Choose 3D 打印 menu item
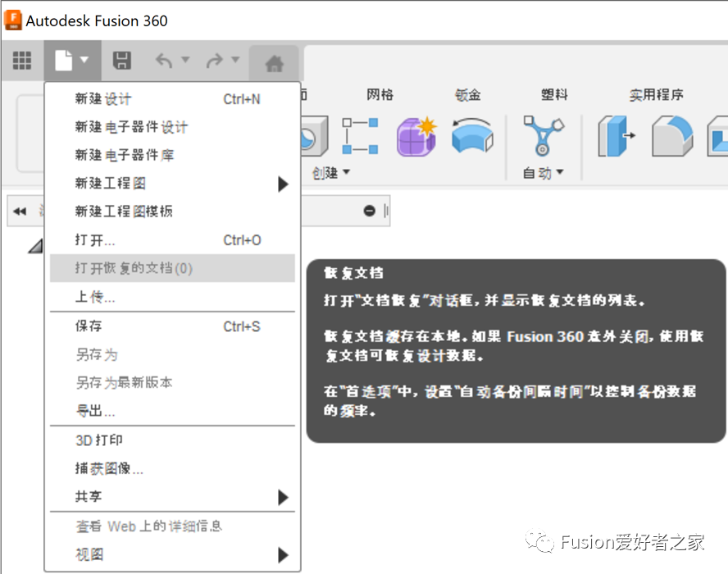 pyautogui.click(x=172, y=440)
